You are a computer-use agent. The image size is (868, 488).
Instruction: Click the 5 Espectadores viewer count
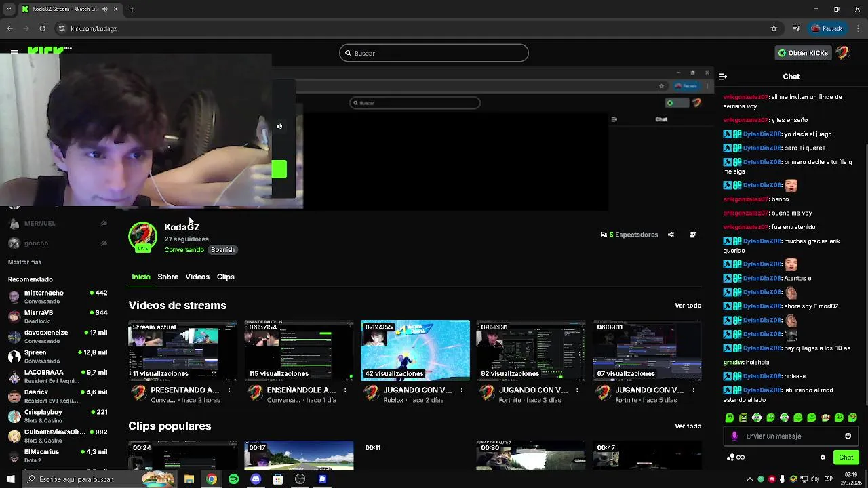coord(629,235)
